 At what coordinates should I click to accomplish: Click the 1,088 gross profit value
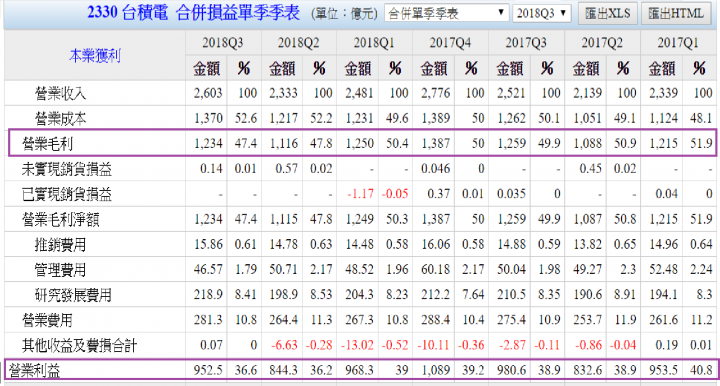tap(588, 144)
